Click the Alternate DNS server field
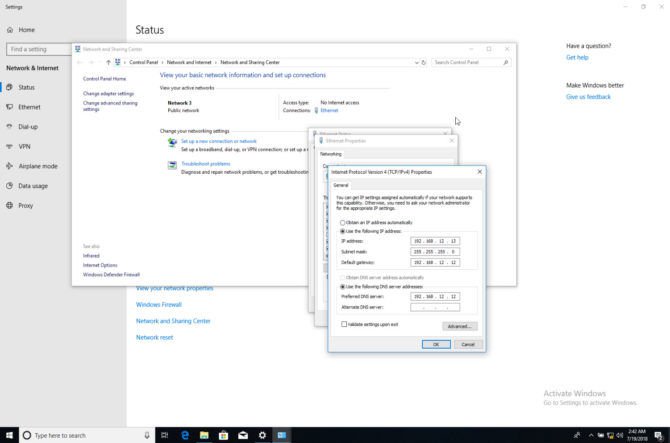The image size is (670, 443). (x=435, y=307)
